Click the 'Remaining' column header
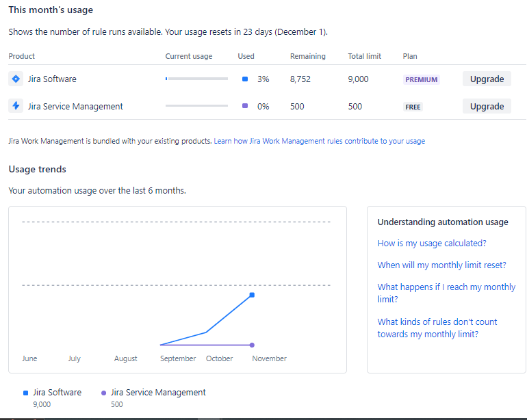 (308, 56)
